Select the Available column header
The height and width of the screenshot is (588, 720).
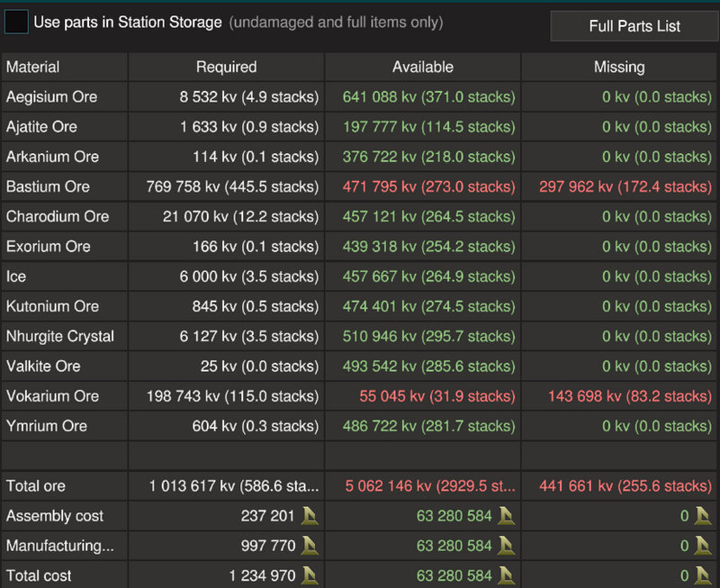423,67
